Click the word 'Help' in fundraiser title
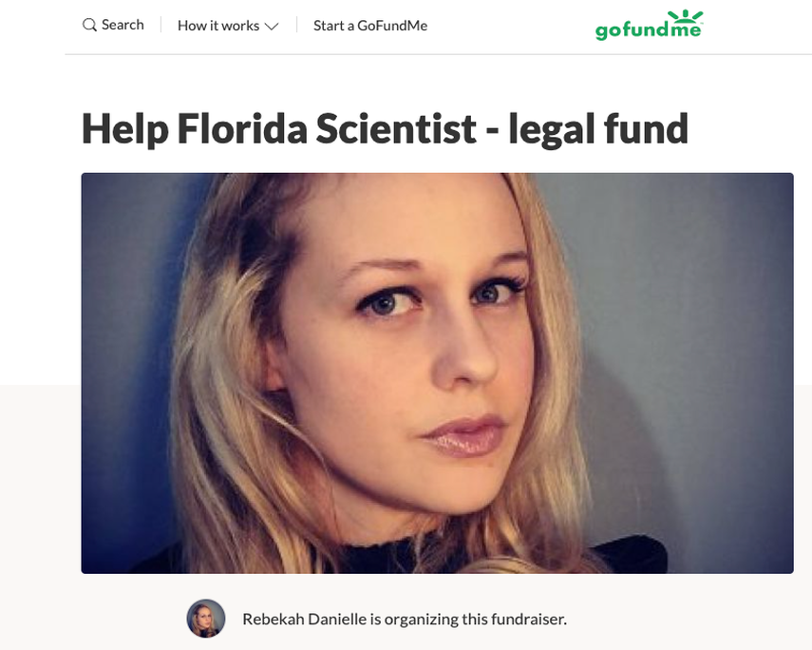 pos(125,129)
